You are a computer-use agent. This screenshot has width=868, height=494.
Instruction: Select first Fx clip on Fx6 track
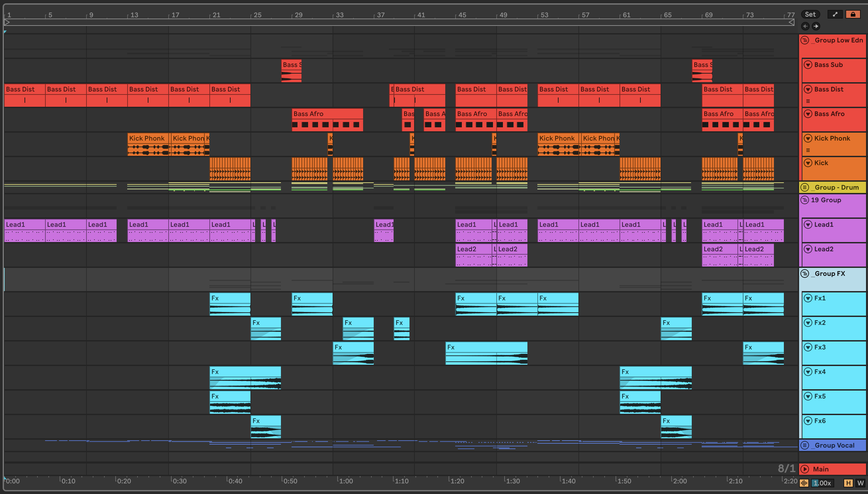266,427
